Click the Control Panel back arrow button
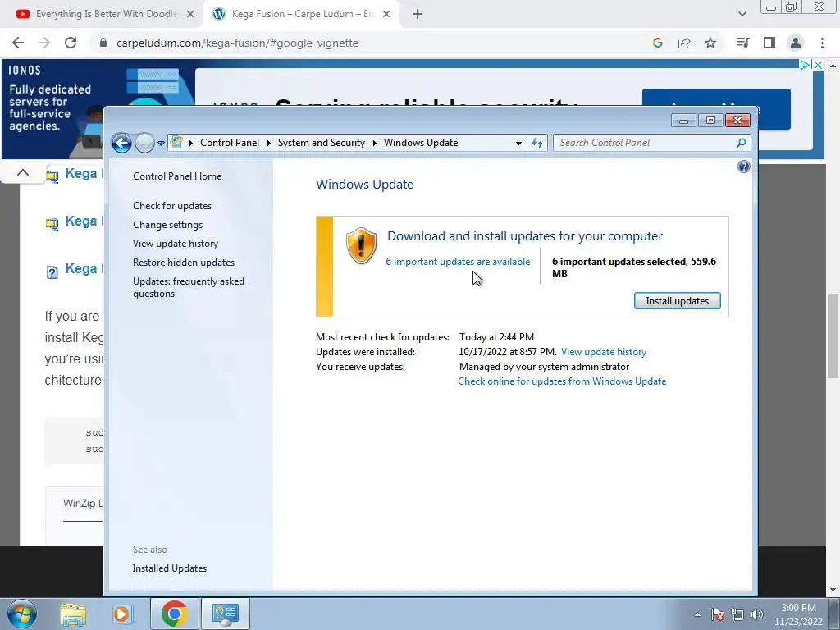Viewport: 840px width, 630px height. point(121,143)
